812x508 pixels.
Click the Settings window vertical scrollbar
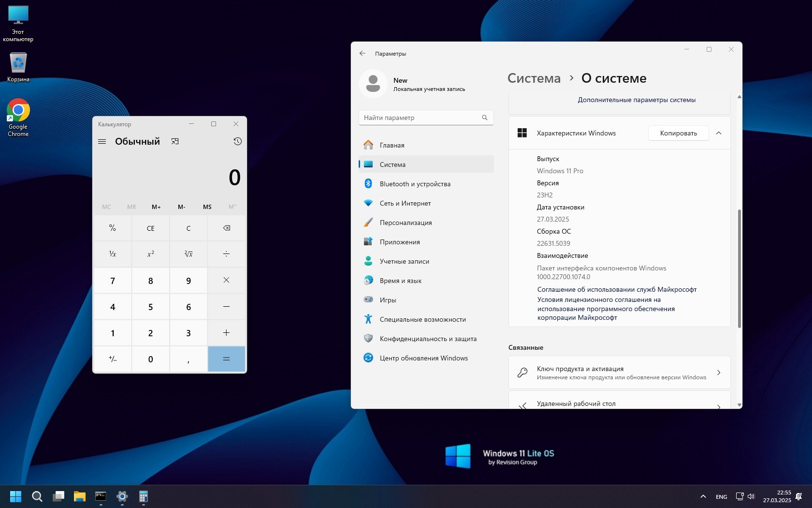(x=739, y=269)
